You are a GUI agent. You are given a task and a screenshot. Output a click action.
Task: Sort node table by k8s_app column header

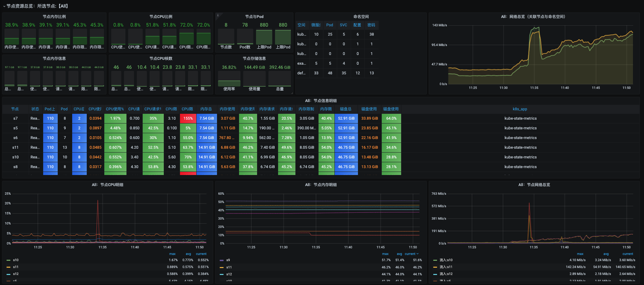pos(520,109)
